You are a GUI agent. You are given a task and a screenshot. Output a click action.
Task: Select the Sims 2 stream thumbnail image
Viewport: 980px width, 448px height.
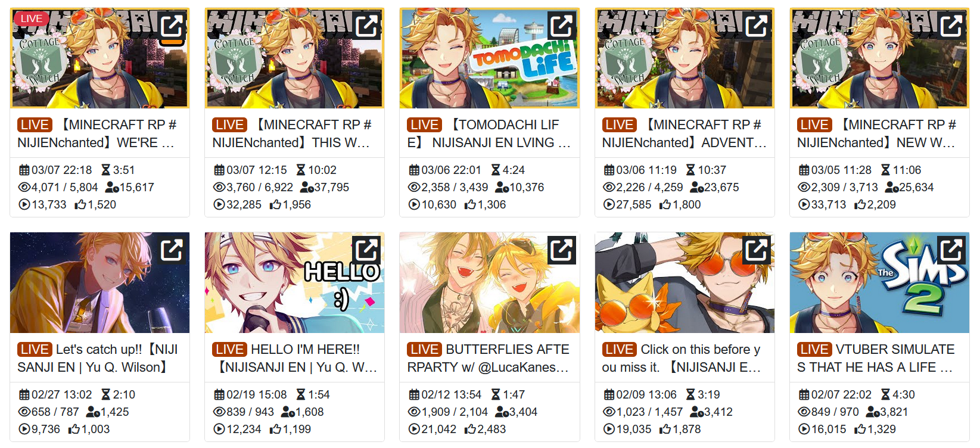(879, 282)
